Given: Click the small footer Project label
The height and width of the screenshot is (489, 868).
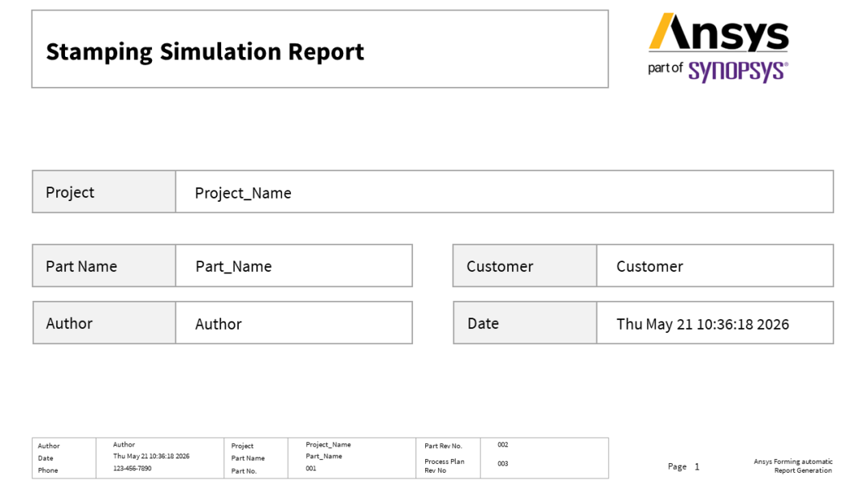Looking at the screenshot, I should click(x=242, y=446).
